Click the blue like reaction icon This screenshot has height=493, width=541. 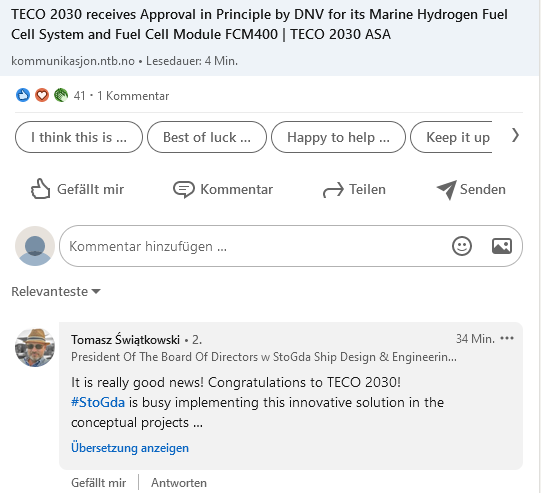(23, 95)
